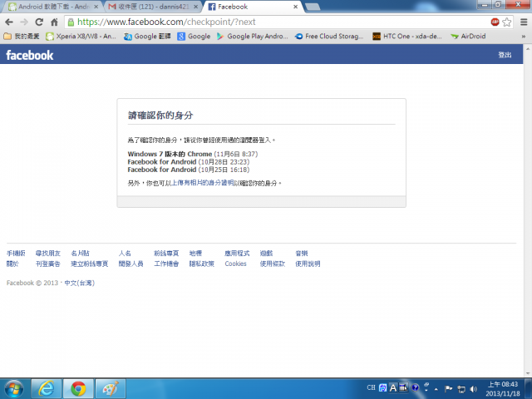Show hidden bookmarks with the chevron
This screenshot has height=399, width=532.
(x=524, y=37)
